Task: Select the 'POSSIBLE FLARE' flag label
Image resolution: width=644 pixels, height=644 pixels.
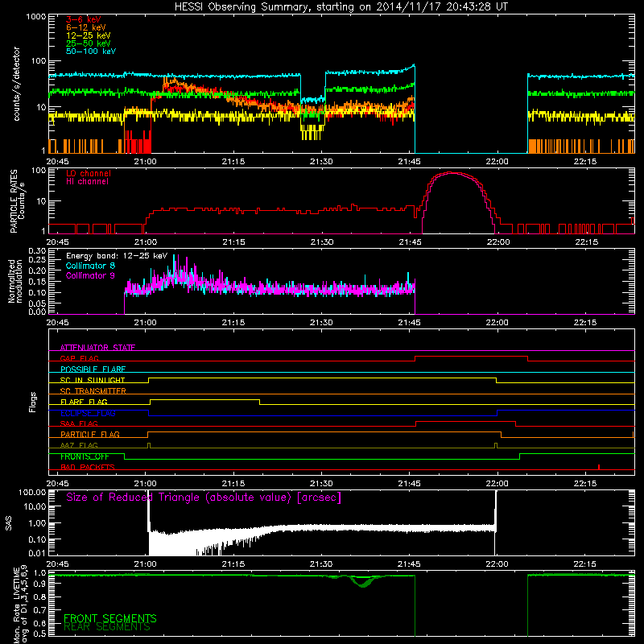Action: point(93,369)
